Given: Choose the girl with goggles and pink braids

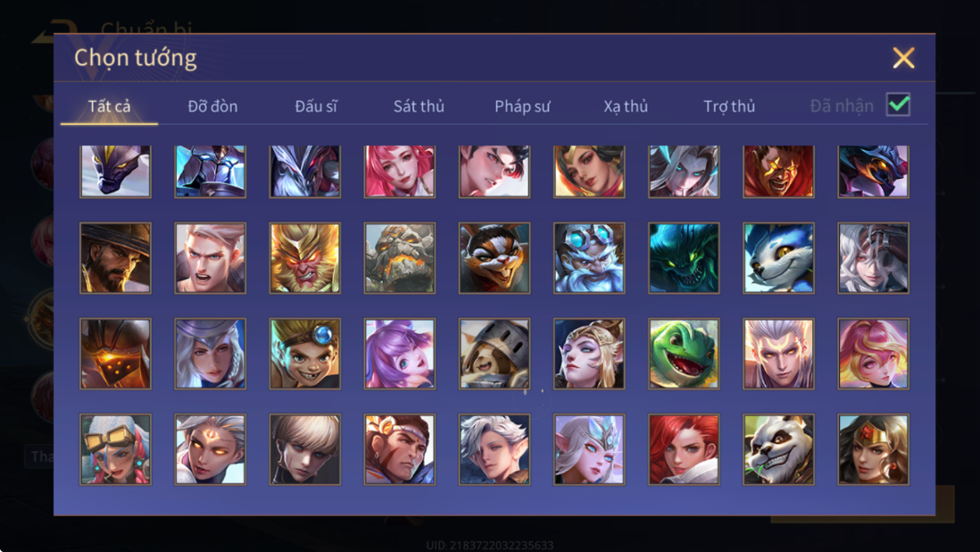Looking at the screenshot, I should [116, 449].
